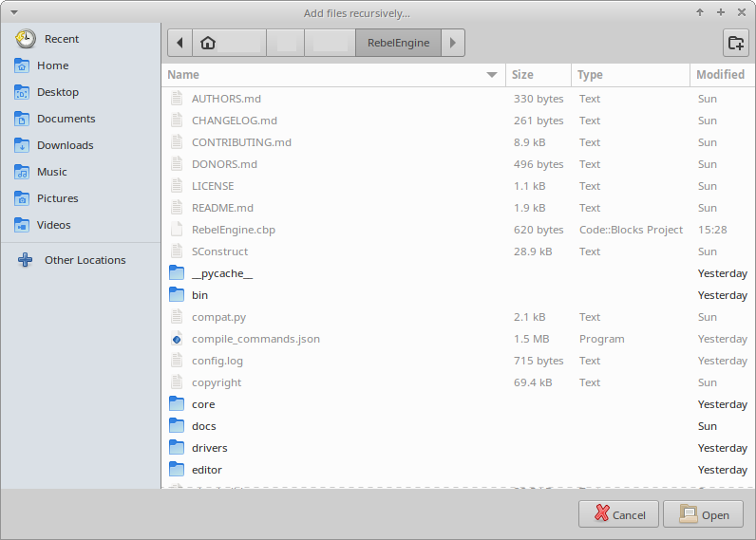The height and width of the screenshot is (540, 756).
Task: Click the Cancel button
Action: pyautogui.click(x=618, y=514)
